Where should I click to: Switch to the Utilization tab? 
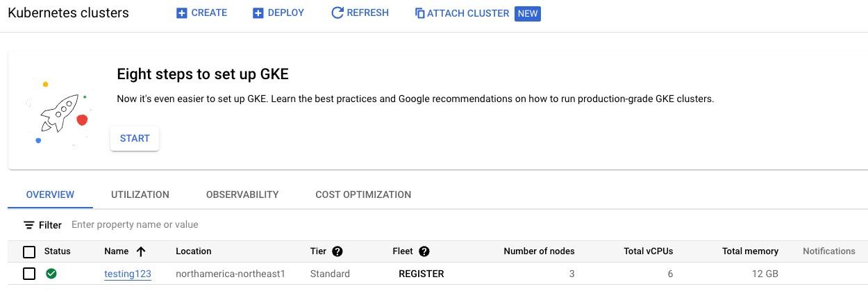point(140,194)
